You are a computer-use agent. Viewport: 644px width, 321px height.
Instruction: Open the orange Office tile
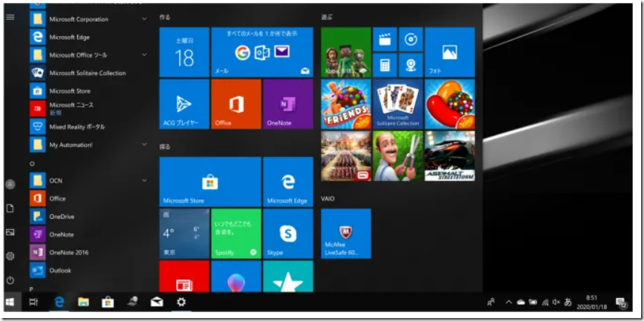236,104
